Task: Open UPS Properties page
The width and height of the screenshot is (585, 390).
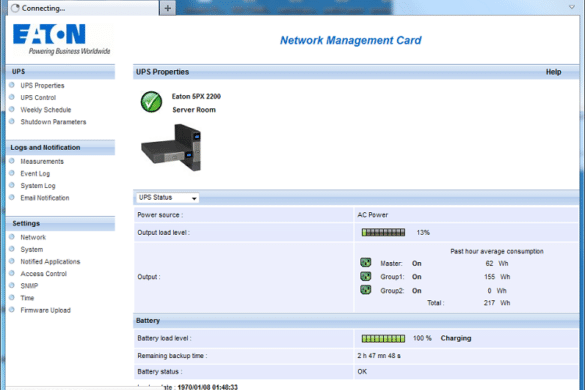Action: tap(42, 85)
